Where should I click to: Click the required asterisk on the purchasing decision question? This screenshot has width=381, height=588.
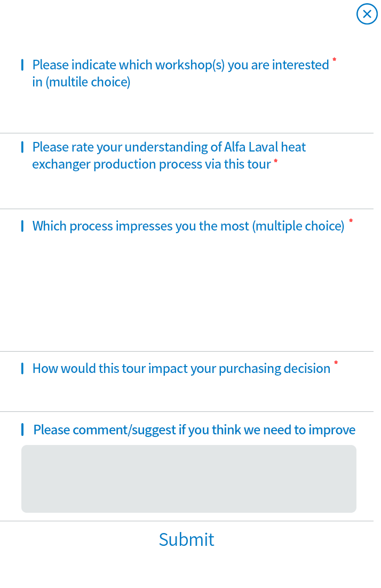click(336, 363)
